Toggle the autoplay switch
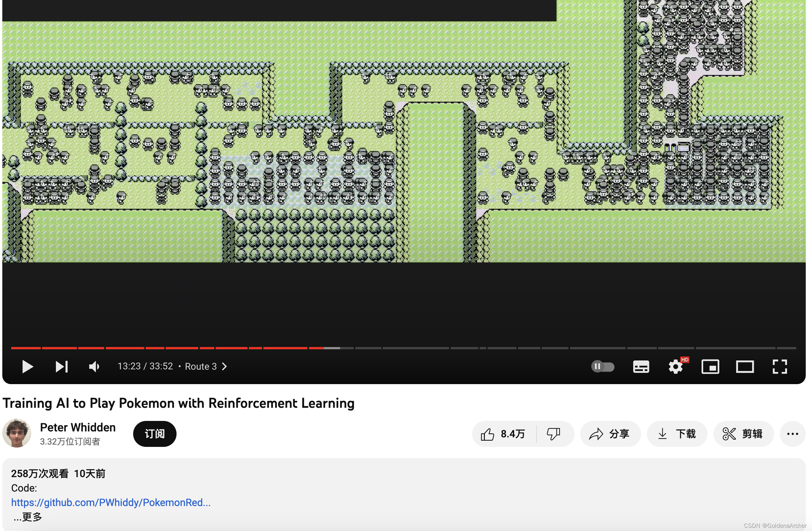The image size is (812, 531). pyautogui.click(x=603, y=367)
